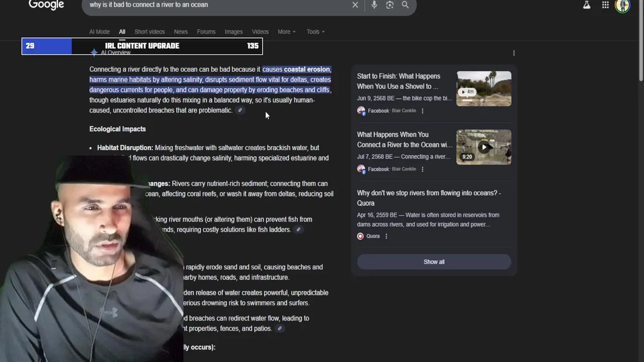
Task: Open Search Labs flask icon
Action: click(587, 5)
